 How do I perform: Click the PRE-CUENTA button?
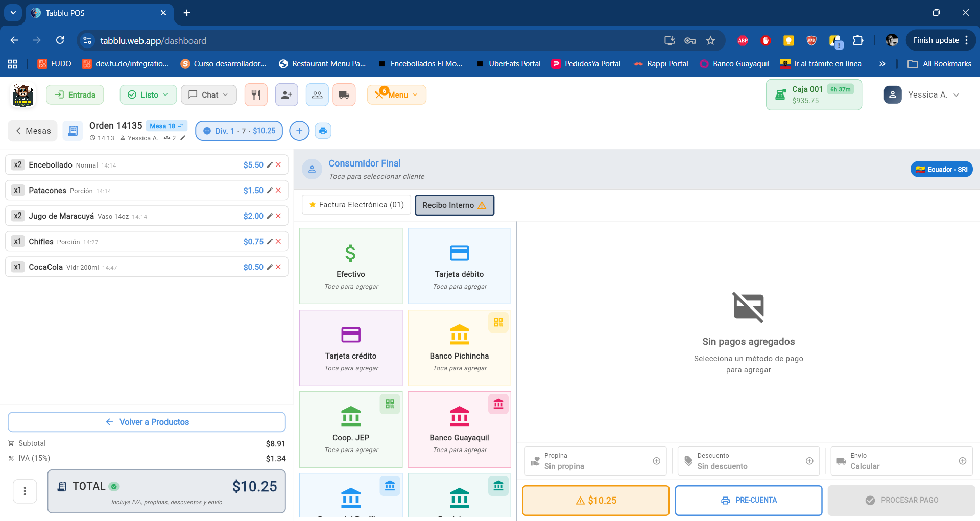[x=748, y=501]
